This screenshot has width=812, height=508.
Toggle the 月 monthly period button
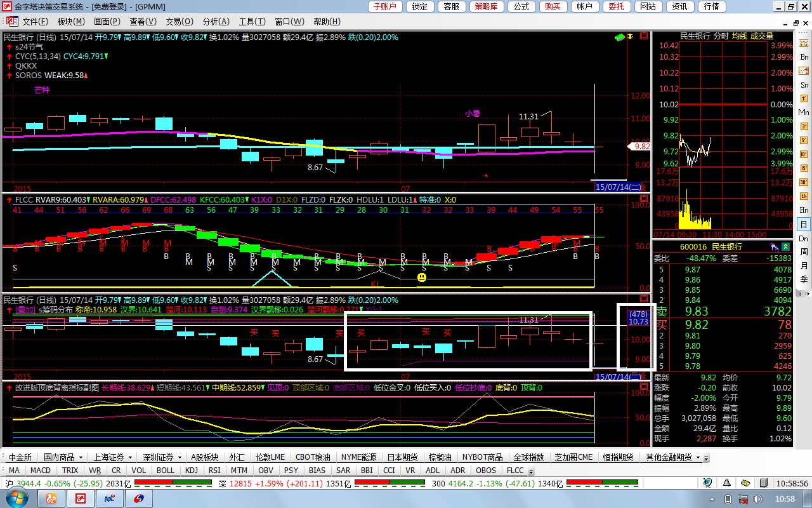click(x=804, y=266)
